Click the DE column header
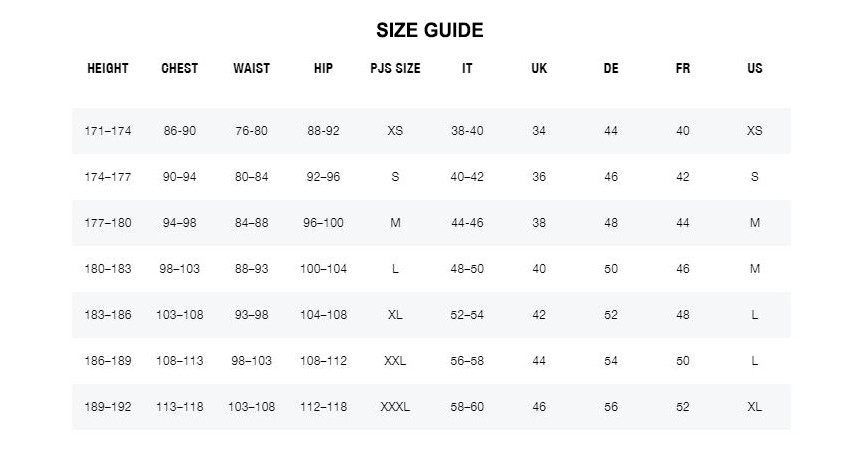The image size is (860, 450). pyautogui.click(x=611, y=69)
